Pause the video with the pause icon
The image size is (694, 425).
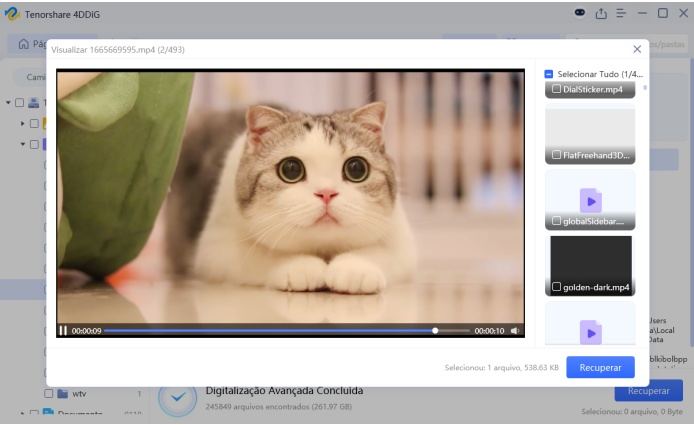click(x=63, y=330)
